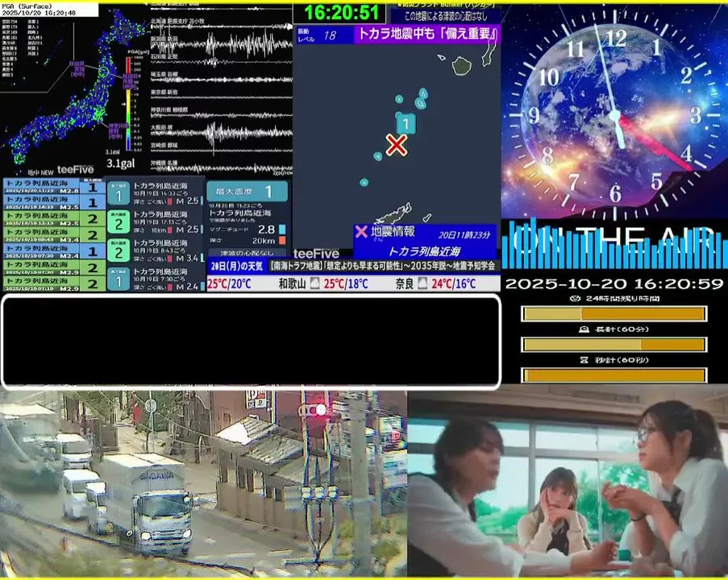Click the red X epicenter marker on the map
This screenshot has height=580, width=728.
(x=397, y=145)
